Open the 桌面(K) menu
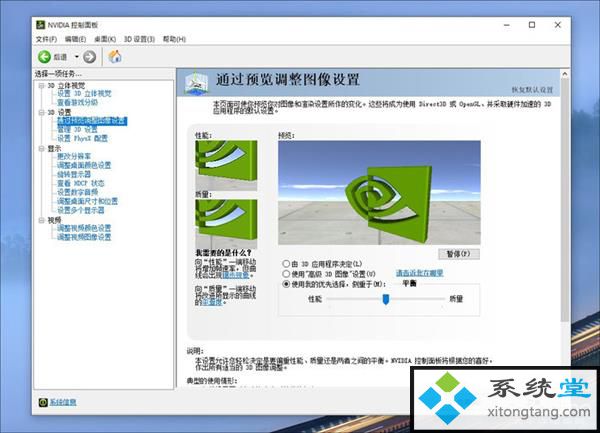 (105, 39)
